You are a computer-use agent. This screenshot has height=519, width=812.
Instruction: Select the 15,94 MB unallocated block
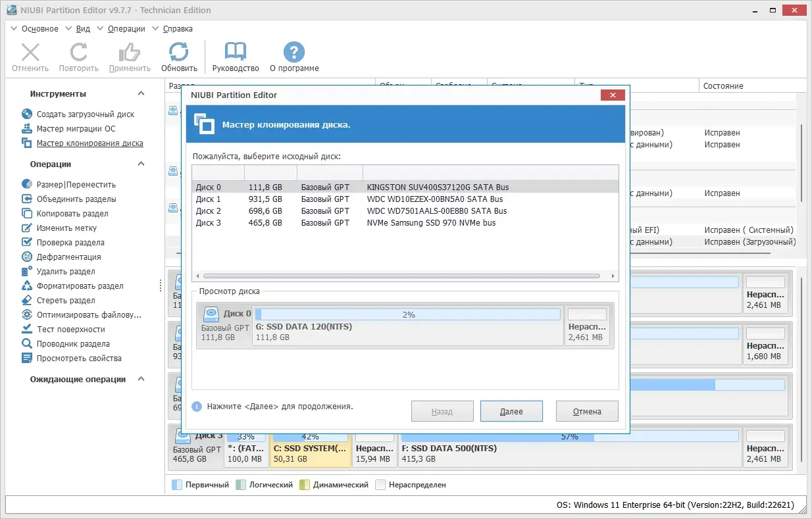(374, 448)
